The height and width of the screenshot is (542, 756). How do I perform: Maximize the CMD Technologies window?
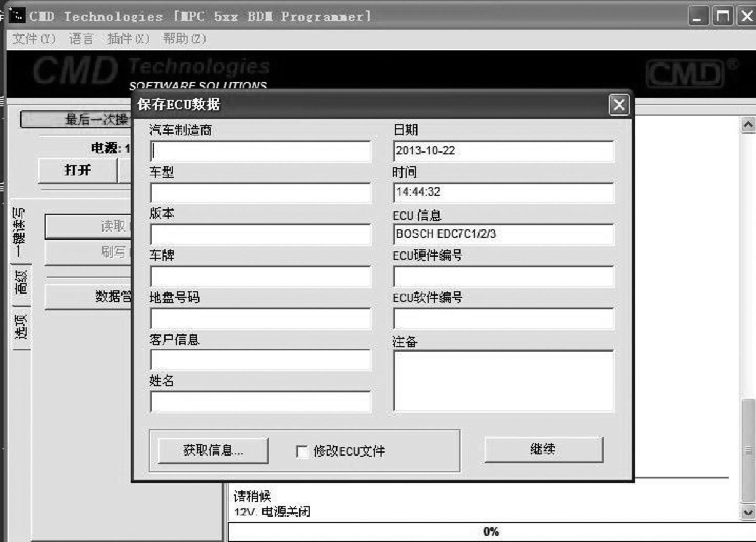723,17
